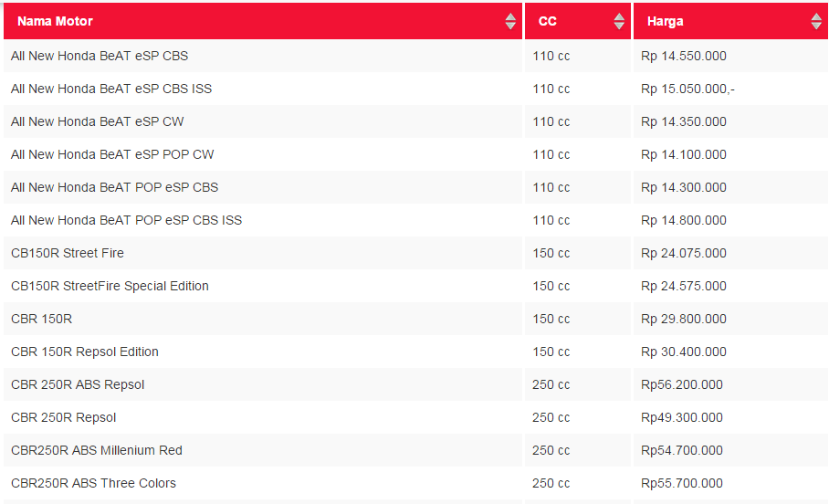The width and height of the screenshot is (829, 504).
Task: Click CBR250R ABS Millenium Red name
Action: pos(97,450)
